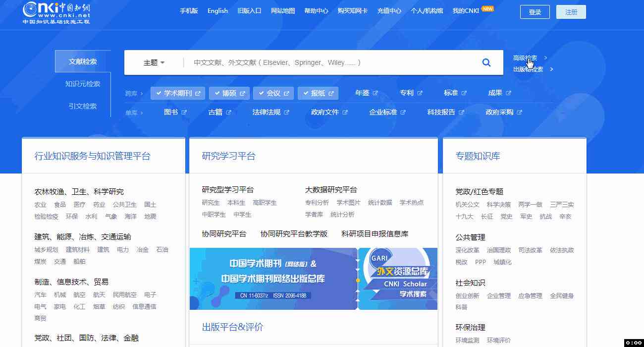Viewport: 644px width, 347px height.
Task: Open 年鉴 external link icon
Action: 376,93
